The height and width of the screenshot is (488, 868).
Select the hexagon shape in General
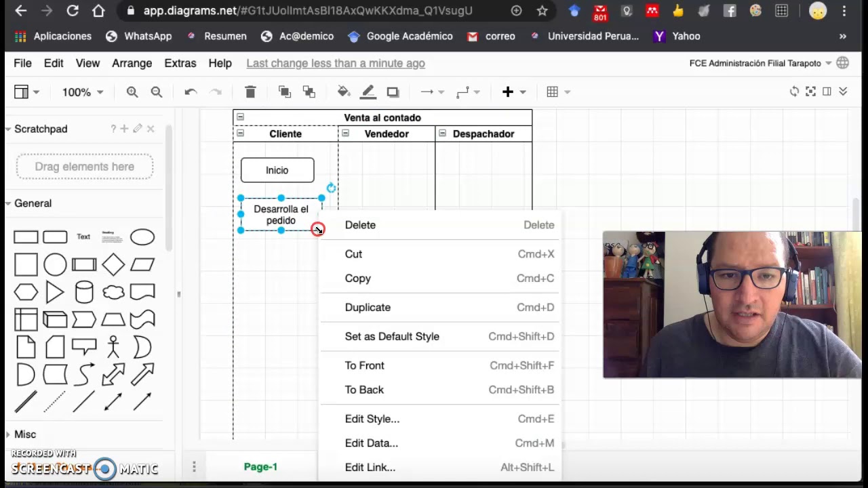pos(26,292)
